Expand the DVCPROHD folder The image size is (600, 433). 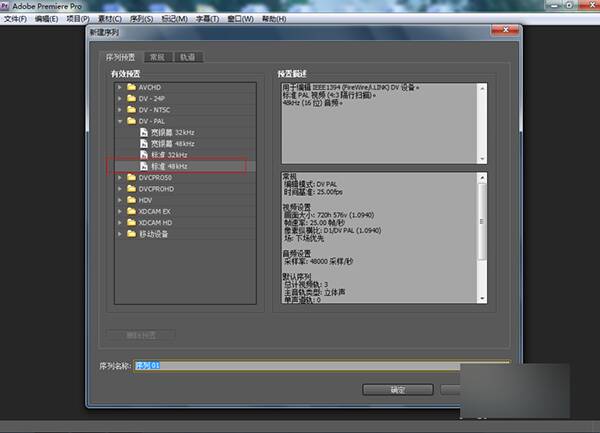[120, 189]
